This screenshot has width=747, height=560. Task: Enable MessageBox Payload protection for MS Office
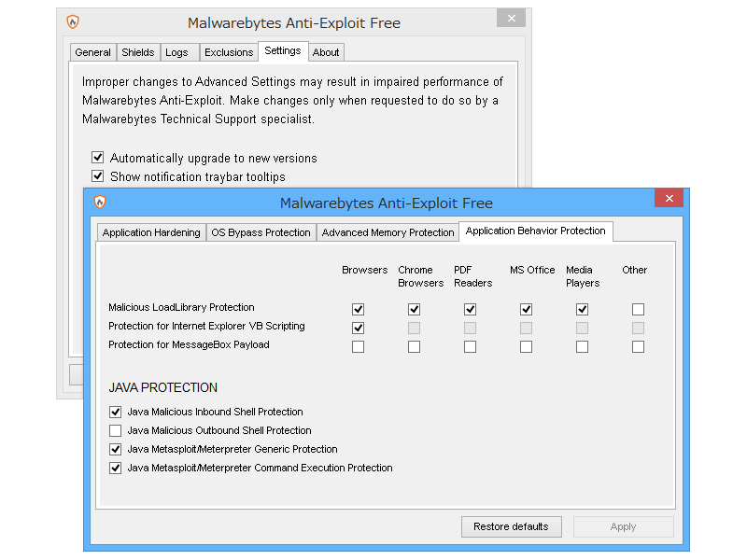526,346
